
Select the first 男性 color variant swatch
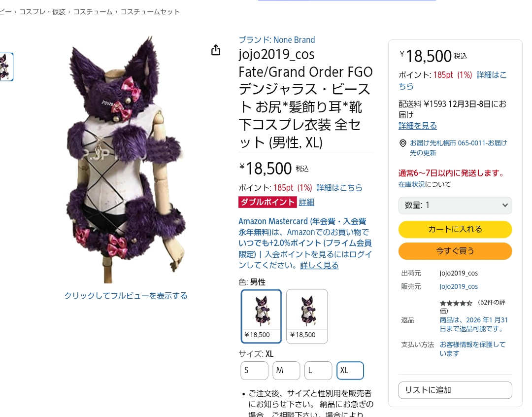tap(261, 316)
